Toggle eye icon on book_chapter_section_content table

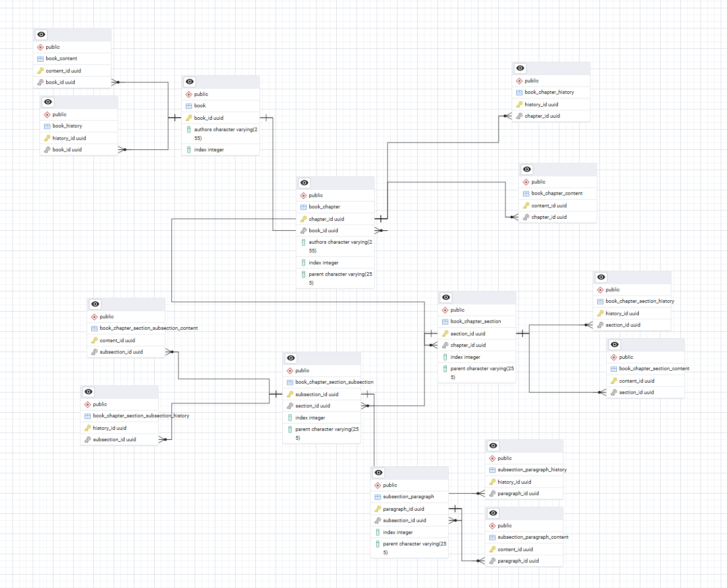(x=615, y=345)
